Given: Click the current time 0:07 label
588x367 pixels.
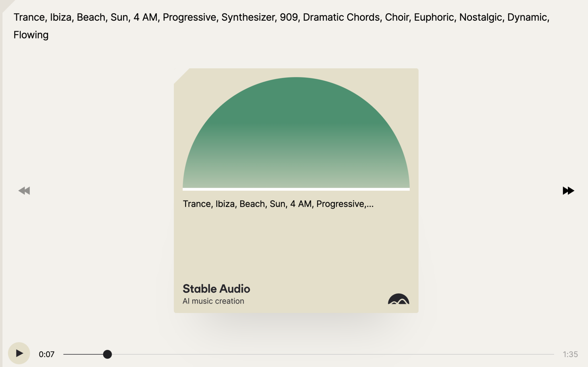Looking at the screenshot, I should [47, 354].
